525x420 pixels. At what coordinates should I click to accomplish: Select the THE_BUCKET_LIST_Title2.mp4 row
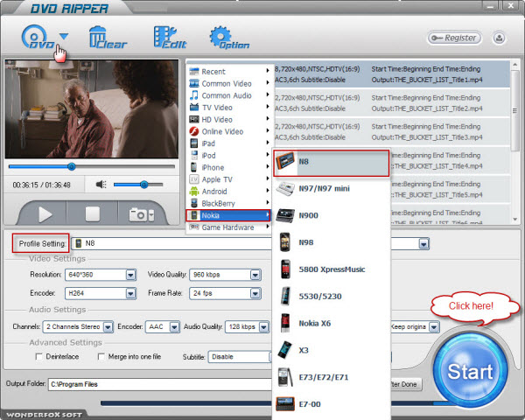tap(392, 103)
